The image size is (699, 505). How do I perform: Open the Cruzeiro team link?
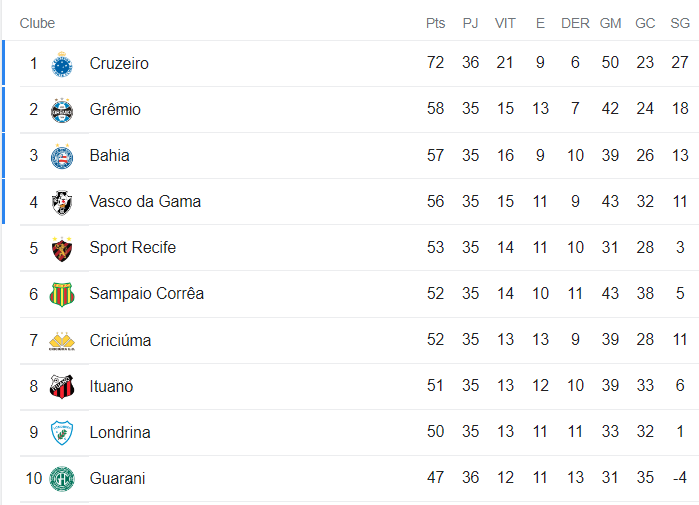(119, 64)
